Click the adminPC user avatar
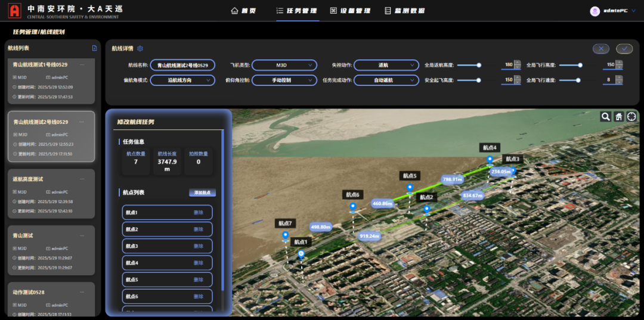The image size is (644, 320). click(x=595, y=11)
